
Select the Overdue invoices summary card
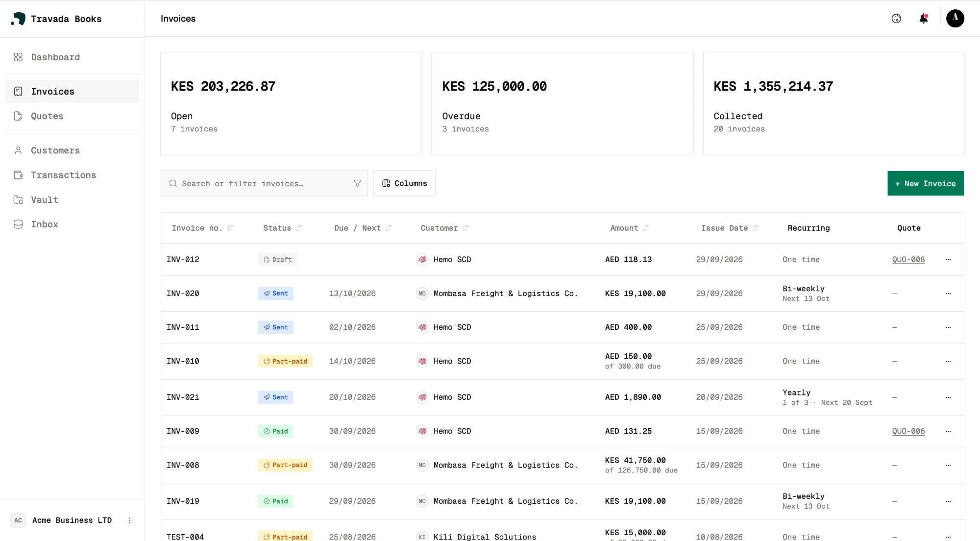click(562, 104)
